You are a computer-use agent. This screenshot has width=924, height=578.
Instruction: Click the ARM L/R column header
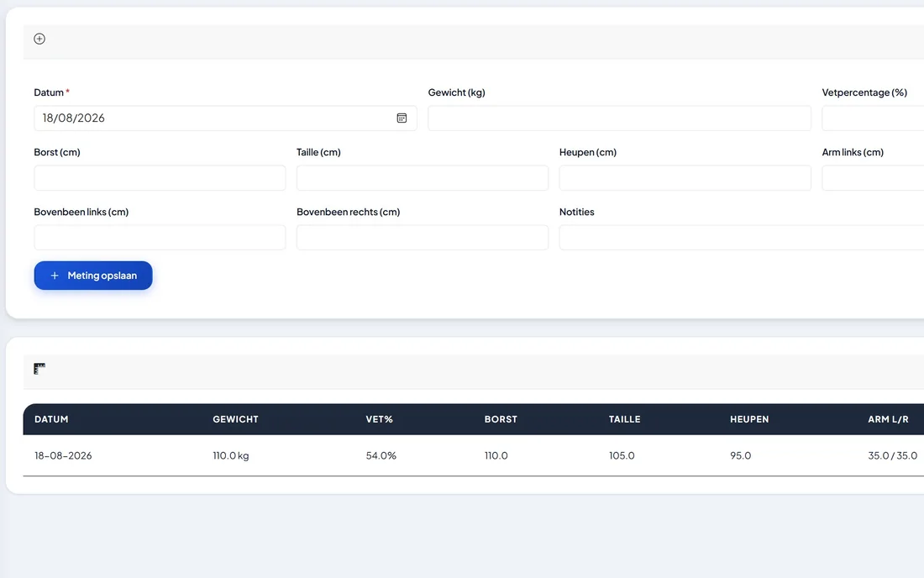[x=888, y=419]
